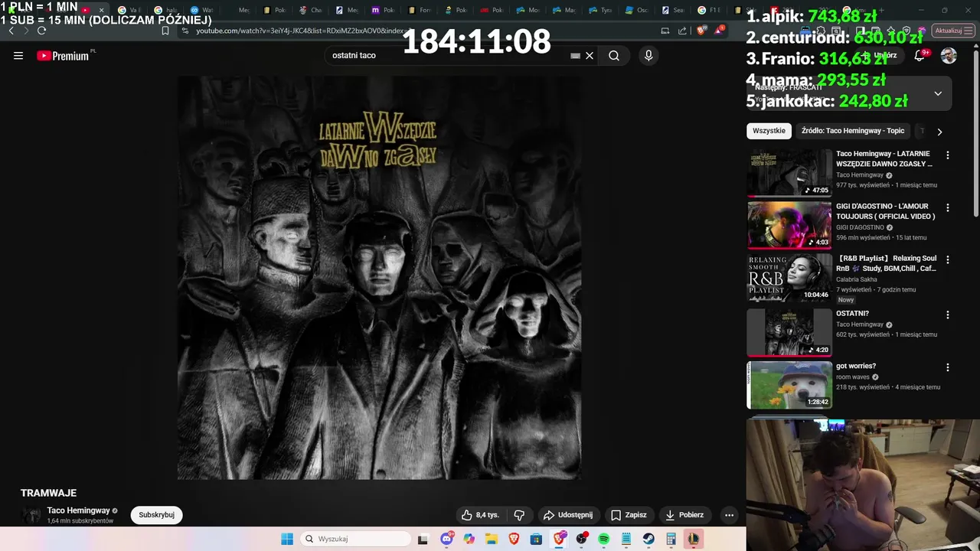Open options menu for the GIGI D'AGOSTINO video

coord(948,207)
